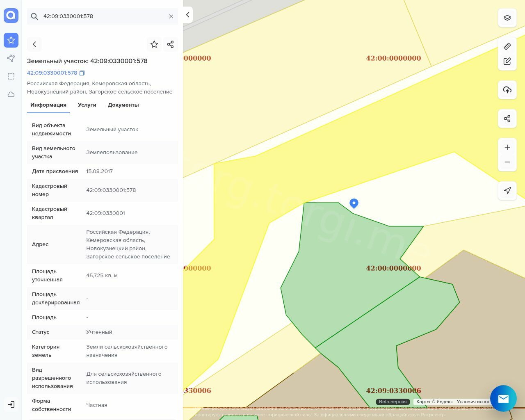Image resolution: width=525 pixels, height=420 pixels.
Task: Copy cadastral number 42:09:0330001:578 icon
Action: (82, 73)
